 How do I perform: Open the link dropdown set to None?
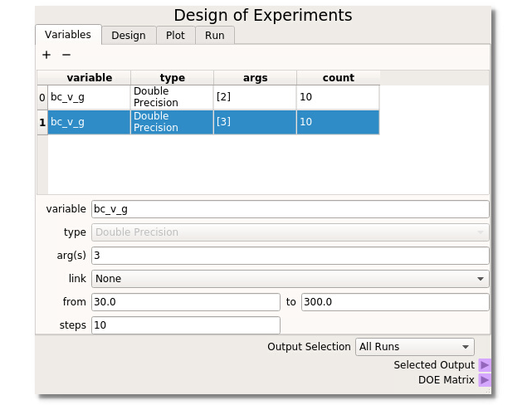[290, 279]
